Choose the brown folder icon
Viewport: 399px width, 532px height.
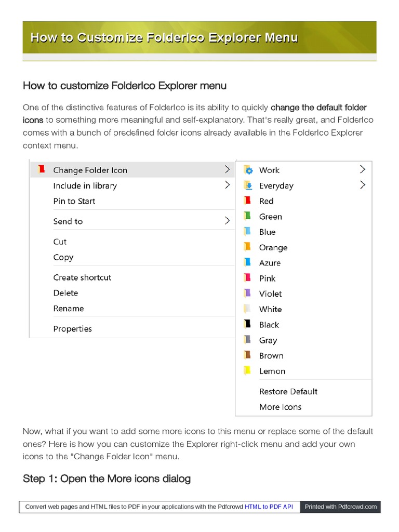[x=248, y=355]
